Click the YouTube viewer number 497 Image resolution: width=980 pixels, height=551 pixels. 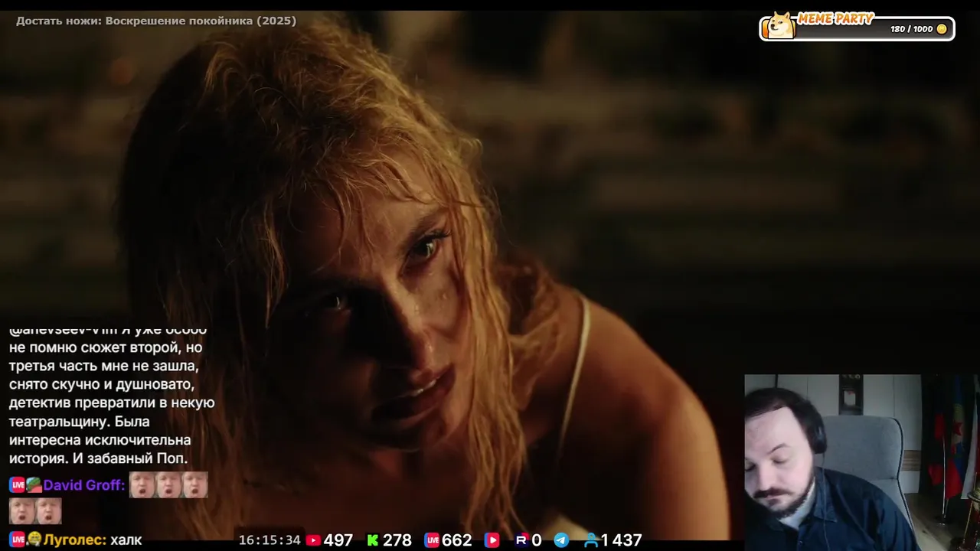[x=338, y=540]
